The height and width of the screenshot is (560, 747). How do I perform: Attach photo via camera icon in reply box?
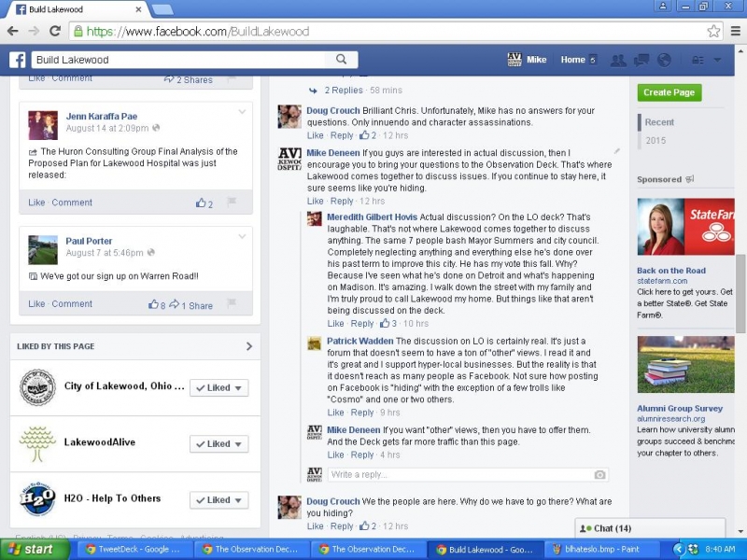[599, 474]
